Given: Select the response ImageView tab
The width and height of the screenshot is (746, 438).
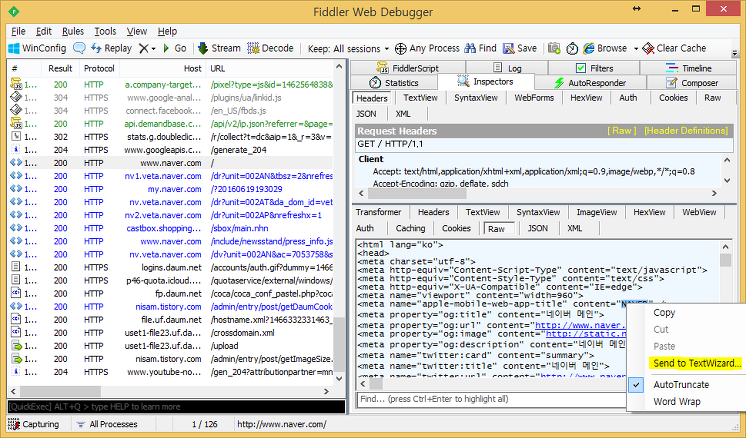Looking at the screenshot, I should tap(597, 212).
